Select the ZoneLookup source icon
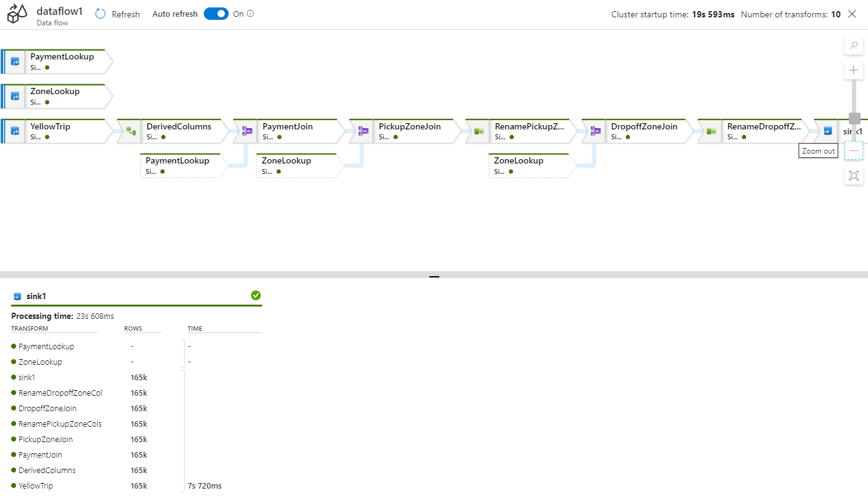Viewport: 868px width, 496px height. coord(15,96)
